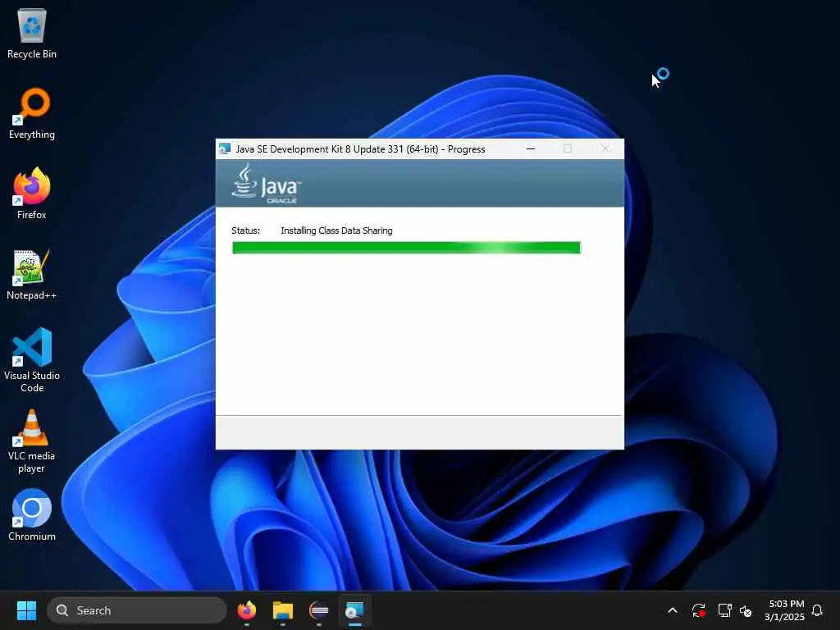
Task: Minimize the Java SE Development Kit installer
Action: pyautogui.click(x=531, y=148)
